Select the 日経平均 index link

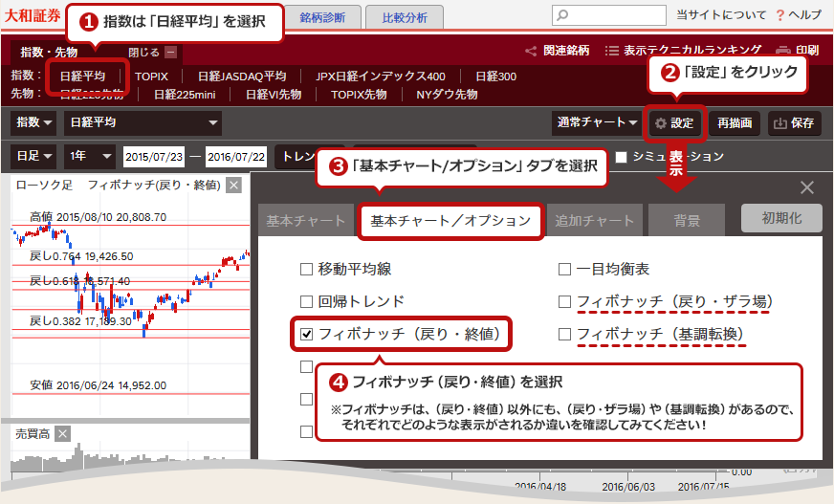point(82,77)
